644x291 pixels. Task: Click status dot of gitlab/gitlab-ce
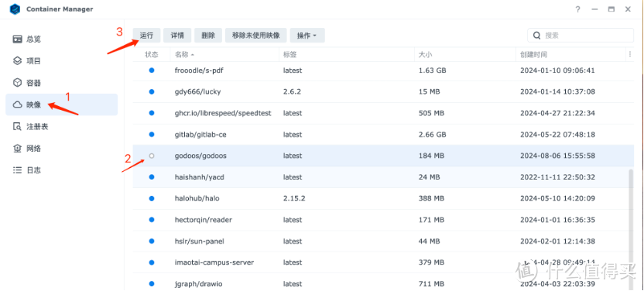152,135
